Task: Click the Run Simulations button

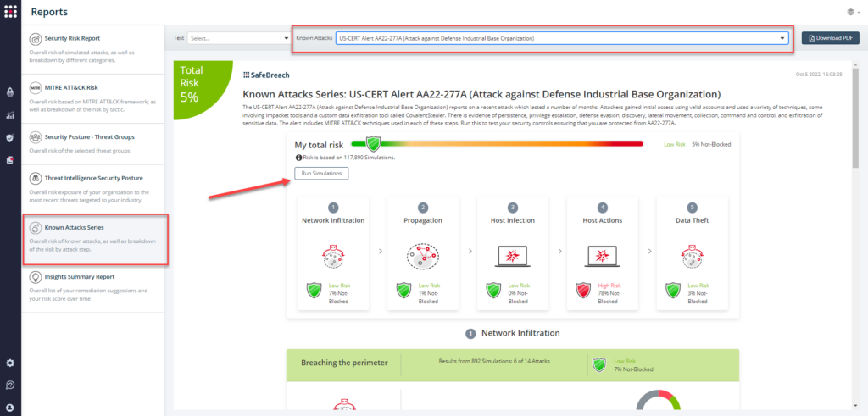Action: click(321, 173)
